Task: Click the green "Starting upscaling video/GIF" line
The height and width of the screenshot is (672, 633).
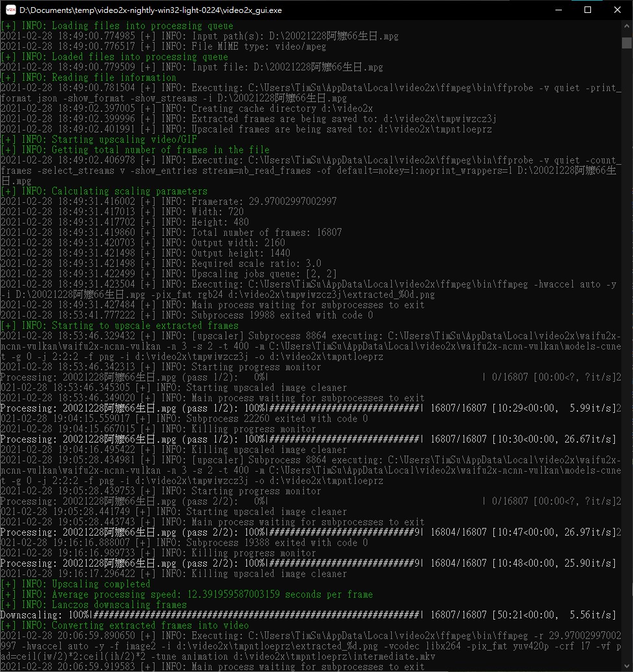Action: pyautogui.click(x=99, y=140)
